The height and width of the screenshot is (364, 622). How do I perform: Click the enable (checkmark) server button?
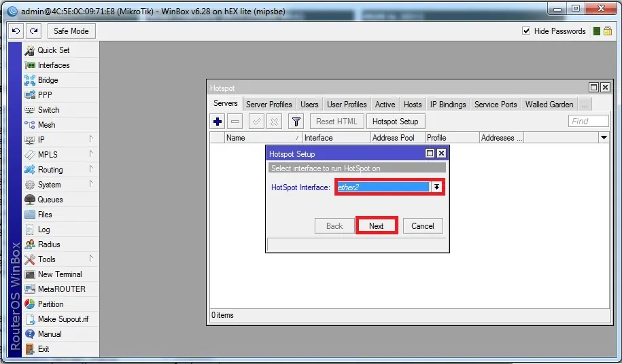click(x=257, y=122)
